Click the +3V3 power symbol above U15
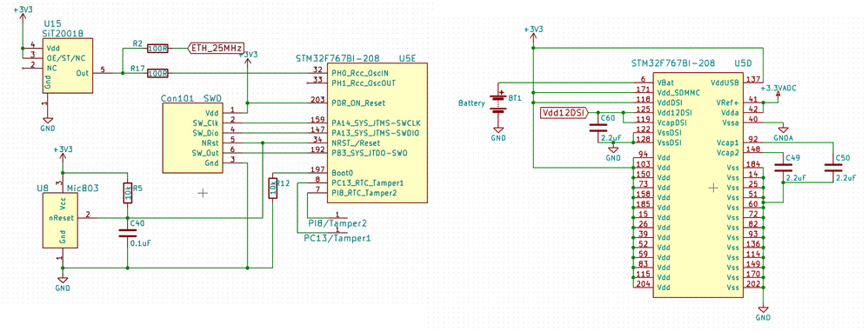 click(x=23, y=13)
